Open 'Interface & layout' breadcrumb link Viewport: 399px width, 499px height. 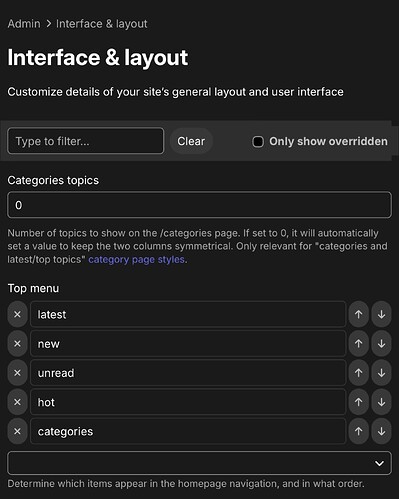coord(102,24)
